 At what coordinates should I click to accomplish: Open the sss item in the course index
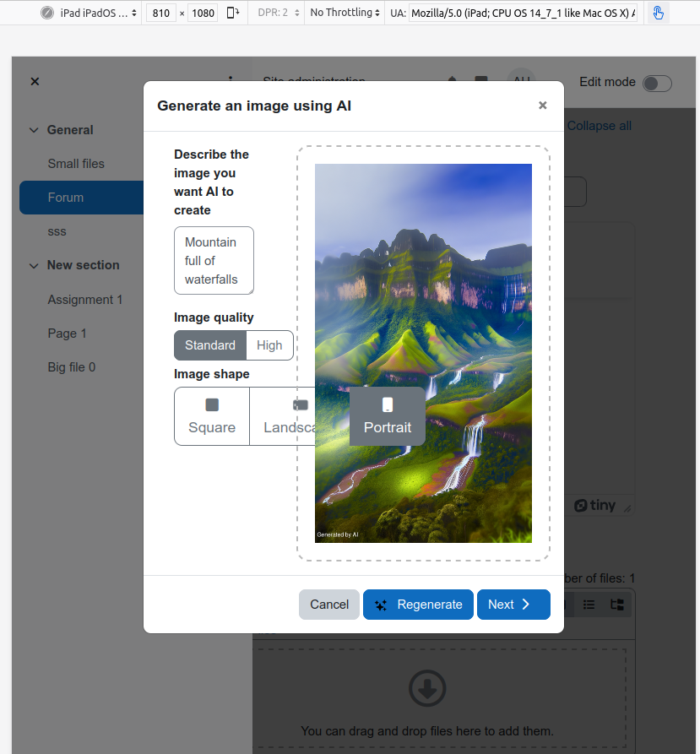pos(57,231)
